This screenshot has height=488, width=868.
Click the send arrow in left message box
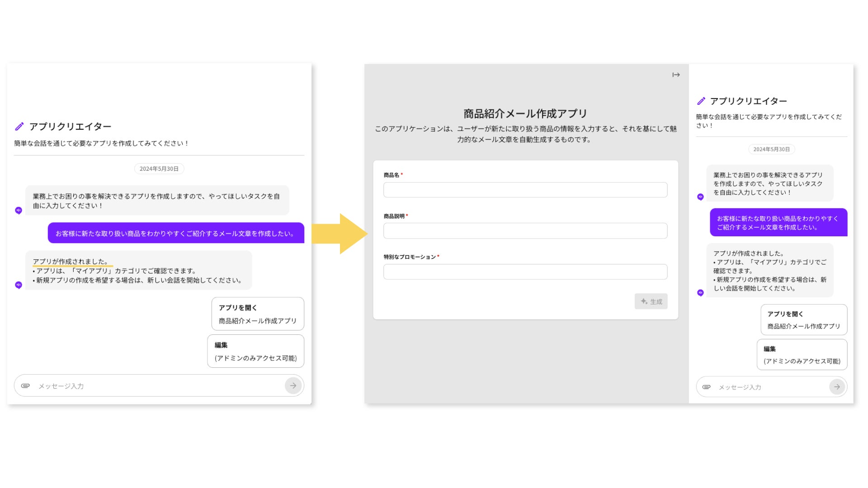pos(293,386)
